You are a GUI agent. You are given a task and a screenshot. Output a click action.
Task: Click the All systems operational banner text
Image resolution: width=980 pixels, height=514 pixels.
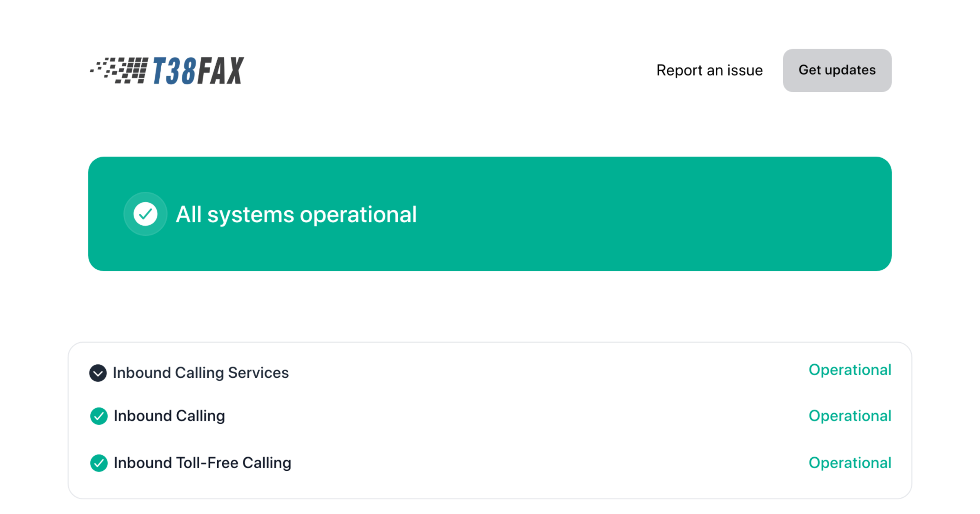pyautogui.click(x=296, y=214)
